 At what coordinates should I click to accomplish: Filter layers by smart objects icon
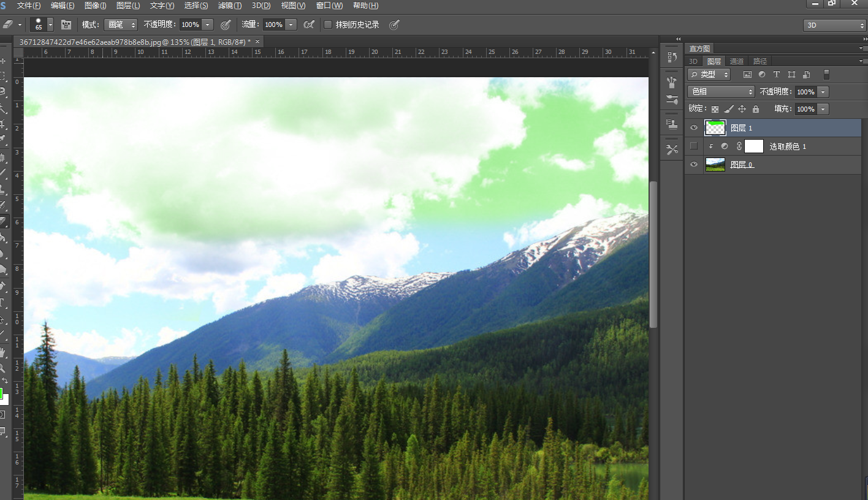(x=806, y=74)
